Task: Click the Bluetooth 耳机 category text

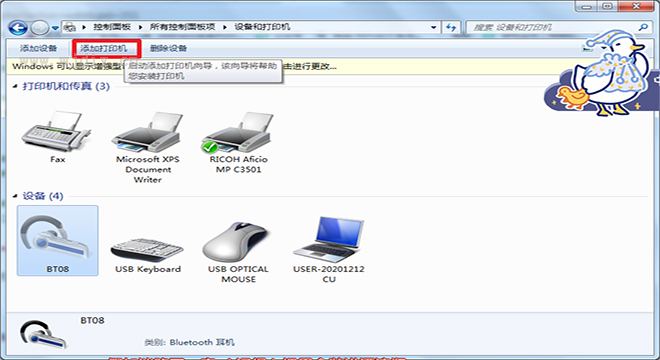Action: pyautogui.click(x=202, y=342)
